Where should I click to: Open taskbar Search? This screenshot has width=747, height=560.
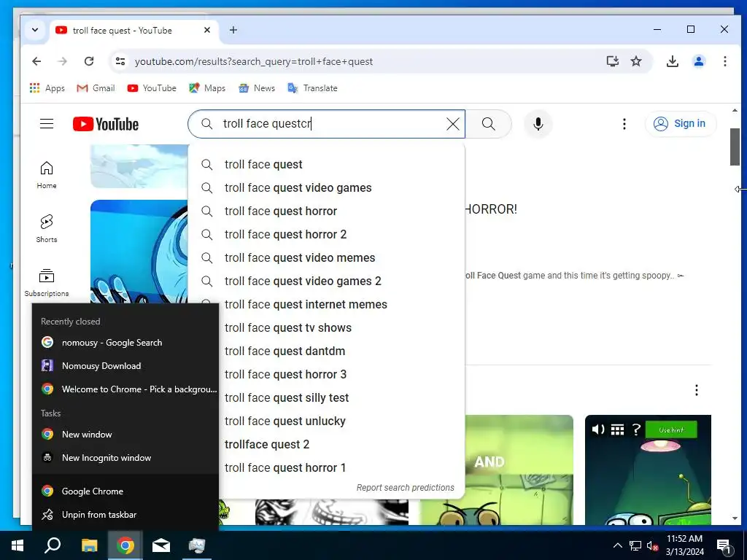[x=53, y=545]
